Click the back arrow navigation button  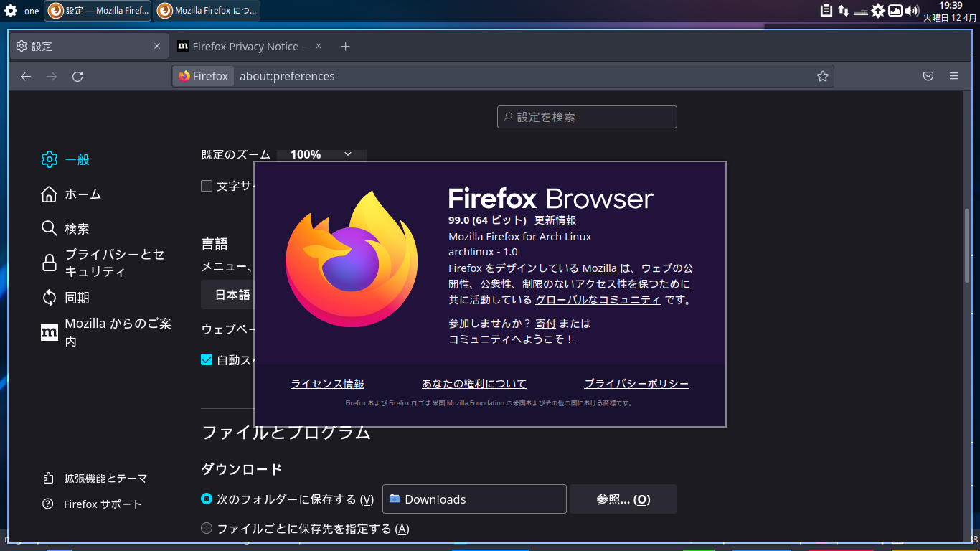click(x=26, y=76)
